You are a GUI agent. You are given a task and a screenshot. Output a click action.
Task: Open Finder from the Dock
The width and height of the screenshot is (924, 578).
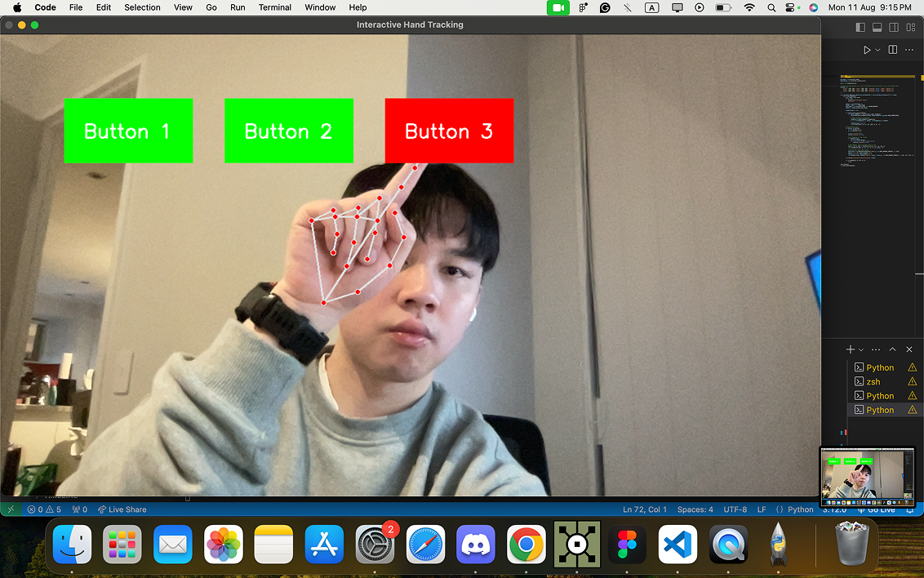pyautogui.click(x=72, y=545)
